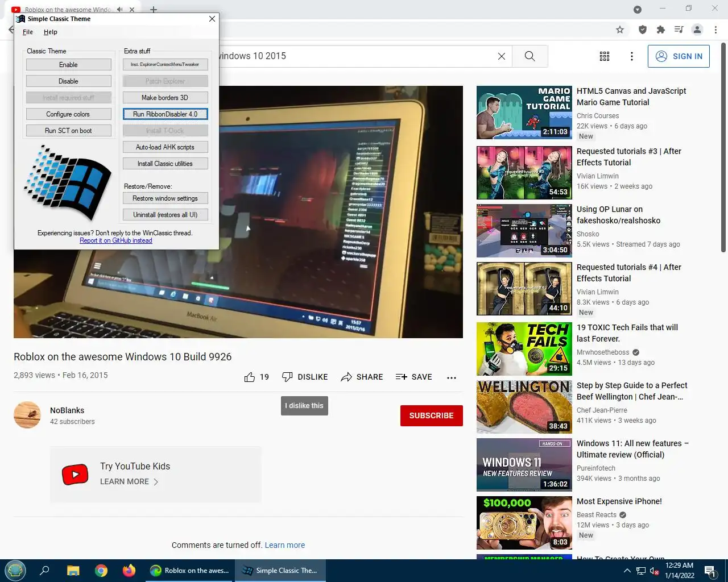This screenshot has height=582, width=728.
Task: Click the Mrwhosetheboss channel name
Action: pyautogui.click(x=603, y=352)
